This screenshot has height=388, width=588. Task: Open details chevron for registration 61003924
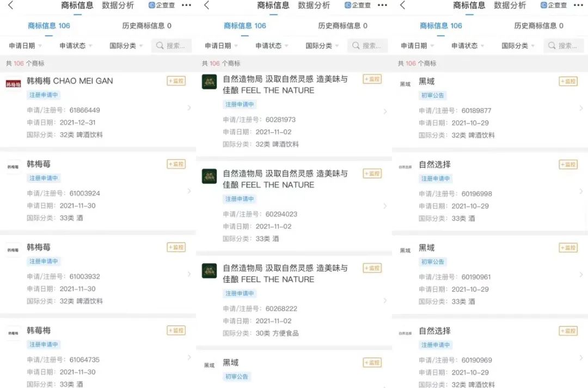pos(189,191)
